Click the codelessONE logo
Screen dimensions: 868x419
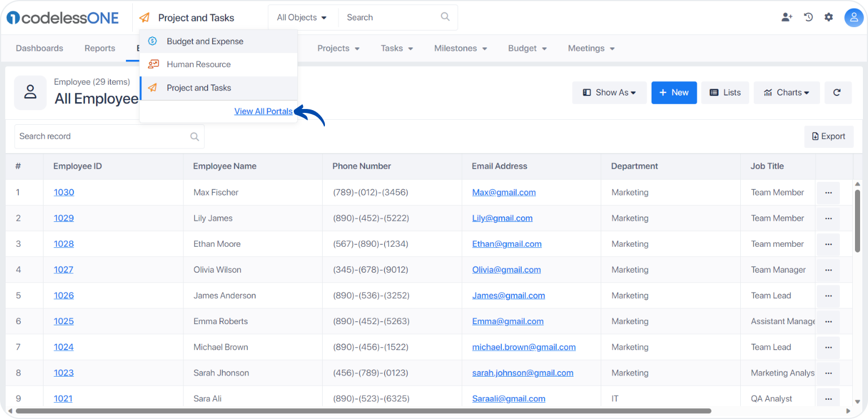63,18
